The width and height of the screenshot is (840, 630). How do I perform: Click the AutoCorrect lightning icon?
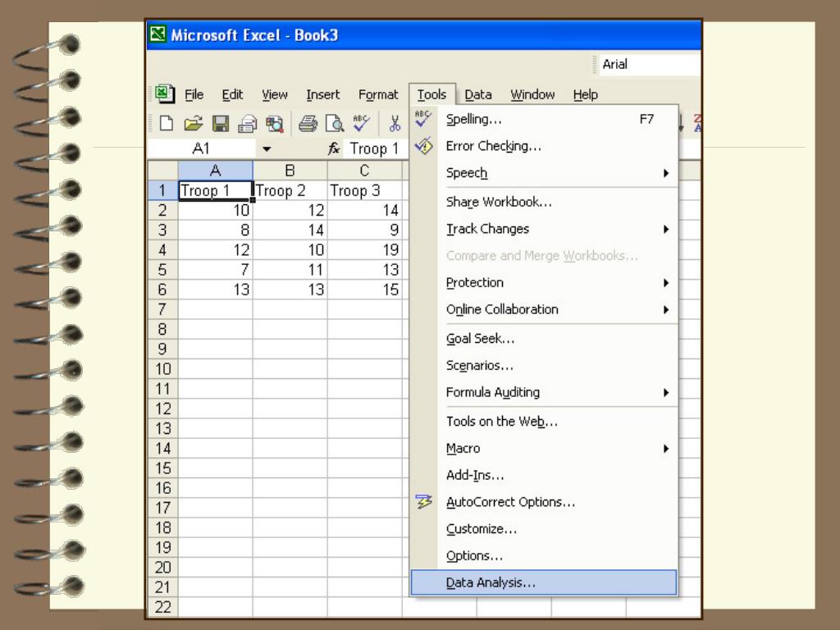point(424,502)
